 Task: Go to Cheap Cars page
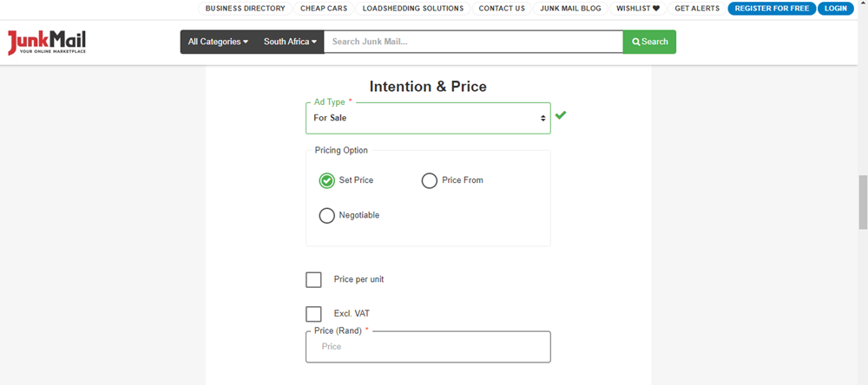(324, 9)
